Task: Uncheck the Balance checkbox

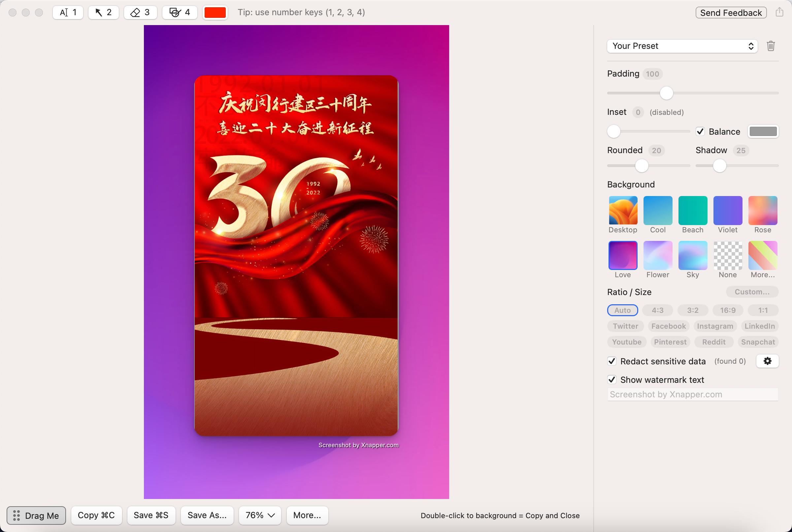Action: [700, 131]
